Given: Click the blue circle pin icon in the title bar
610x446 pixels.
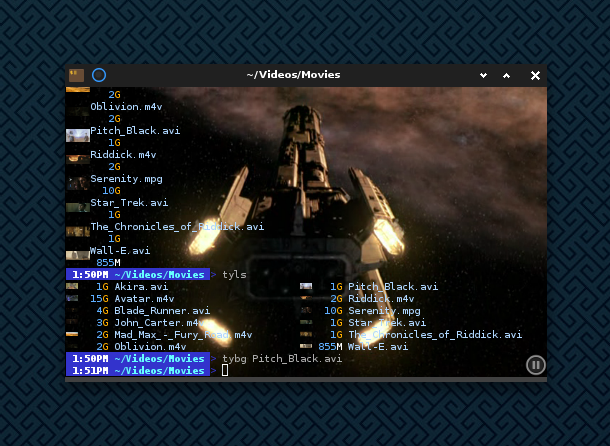Looking at the screenshot, I should (x=99, y=75).
